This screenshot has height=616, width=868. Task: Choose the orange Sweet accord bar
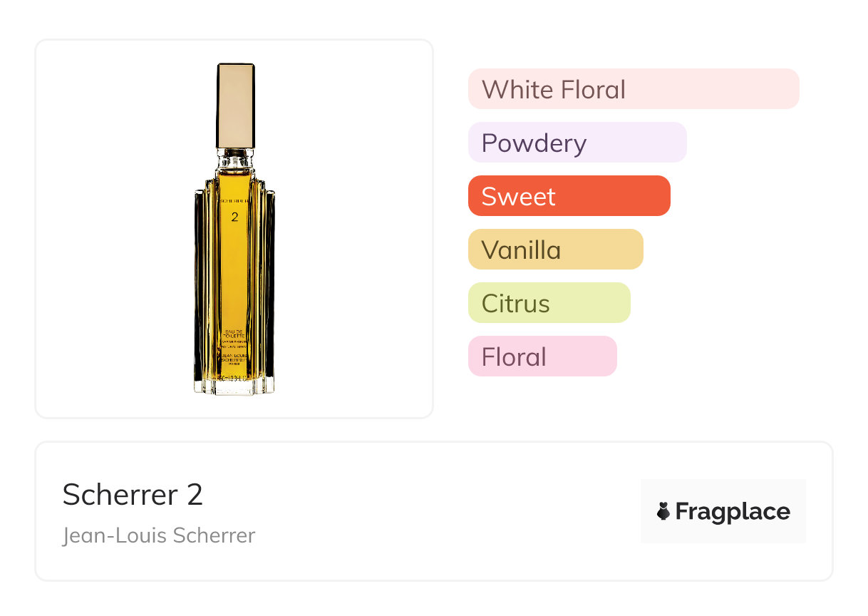569,196
